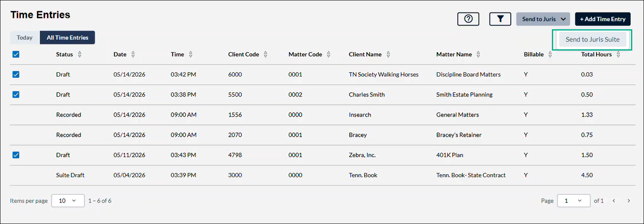Sort by Total Hours column arrows

click(618, 54)
